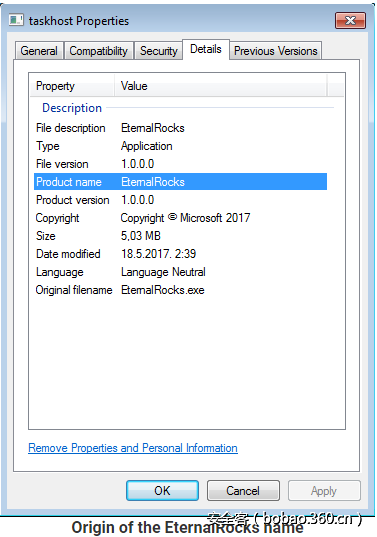Screen dimensions: 377x537
Task: Close the taskhost Properties dialog
Action: point(350,21)
